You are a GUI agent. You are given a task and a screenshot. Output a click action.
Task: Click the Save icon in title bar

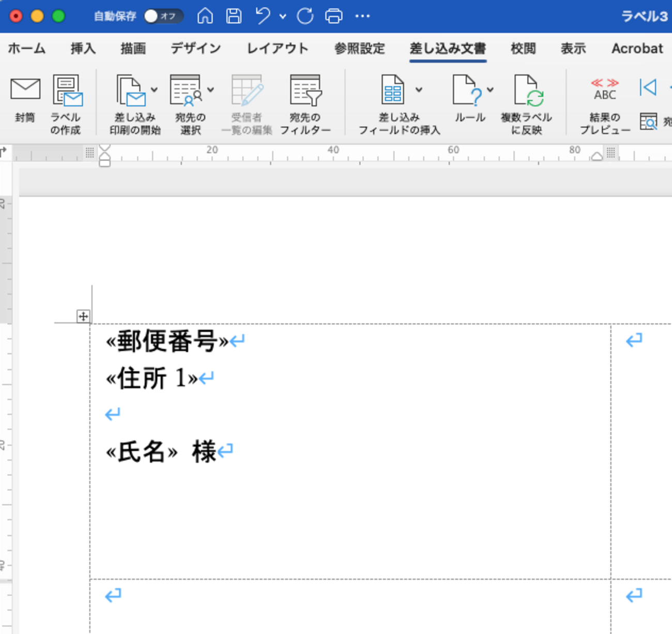coord(234,16)
